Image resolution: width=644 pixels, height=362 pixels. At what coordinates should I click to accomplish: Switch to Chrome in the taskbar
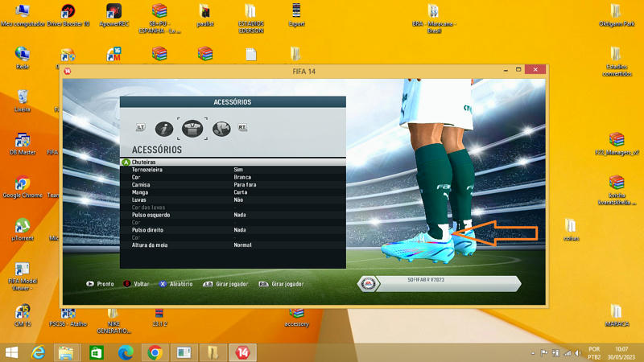155,352
